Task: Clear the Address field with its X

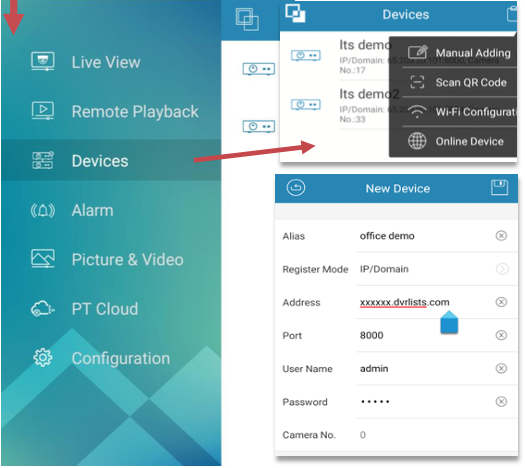Action: pos(501,302)
